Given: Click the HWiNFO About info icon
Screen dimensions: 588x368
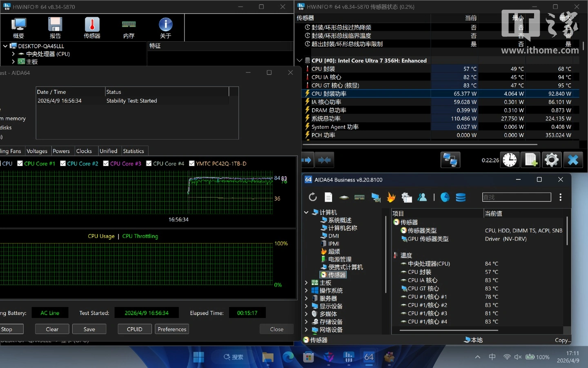Looking at the screenshot, I should (165, 28).
